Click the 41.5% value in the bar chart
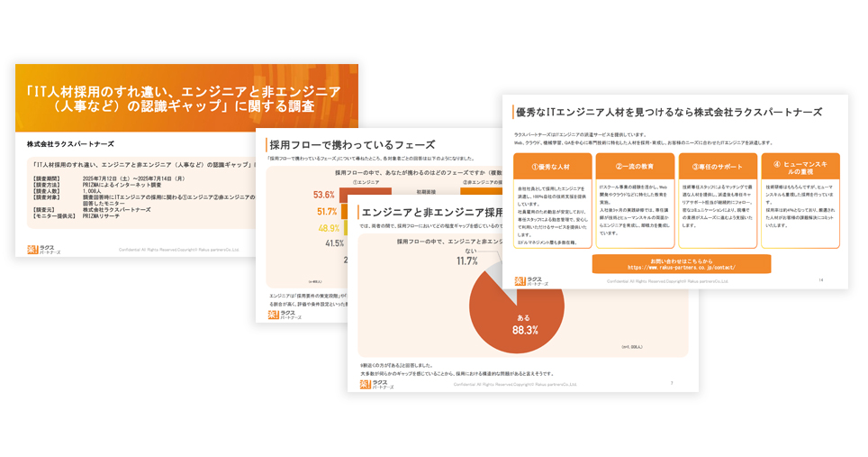 click(x=334, y=243)
